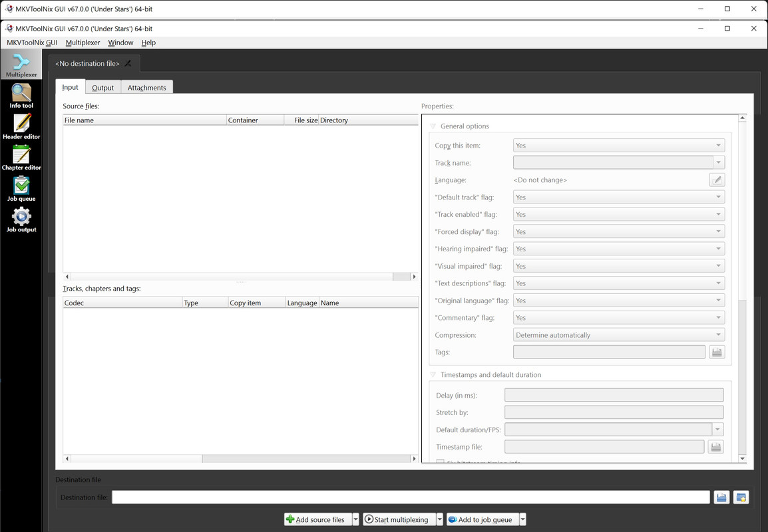This screenshot has height=532, width=768.
Task: Open the Job queue
Action: pos(21,189)
